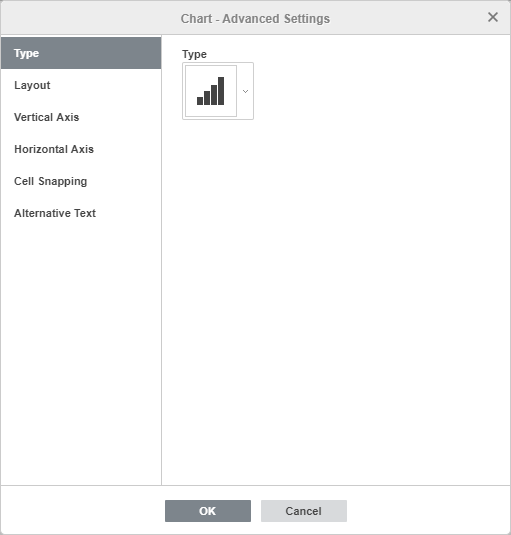This screenshot has height=535, width=511.
Task: Open the chart type picker box
Action: coord(218,91)
